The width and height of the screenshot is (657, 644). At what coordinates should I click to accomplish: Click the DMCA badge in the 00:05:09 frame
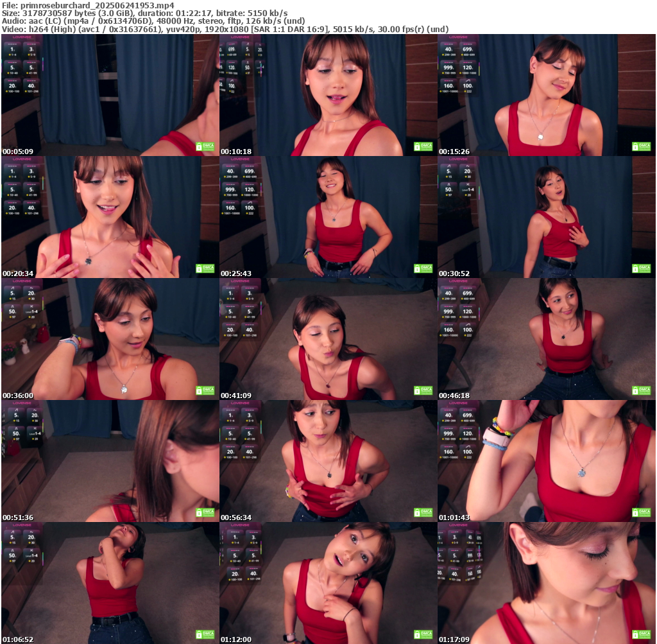205,146
